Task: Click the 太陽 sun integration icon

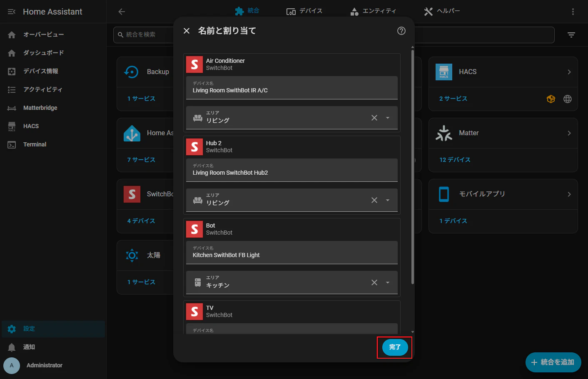Action: (x=132, y=255)
